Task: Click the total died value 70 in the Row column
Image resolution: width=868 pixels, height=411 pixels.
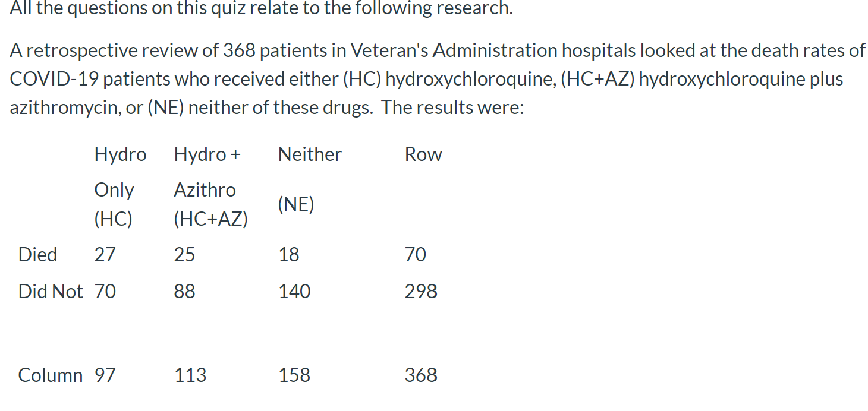Action: point(416,255)
